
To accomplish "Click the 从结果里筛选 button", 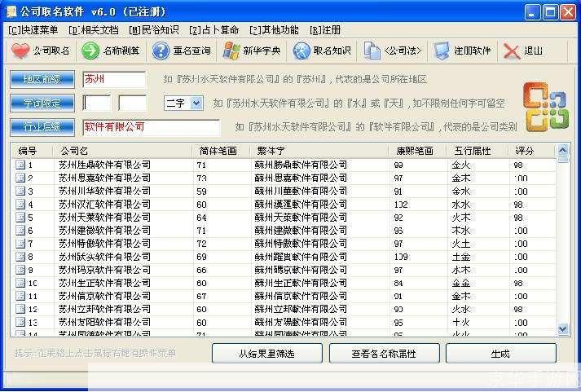I will [x=266, y=353].
